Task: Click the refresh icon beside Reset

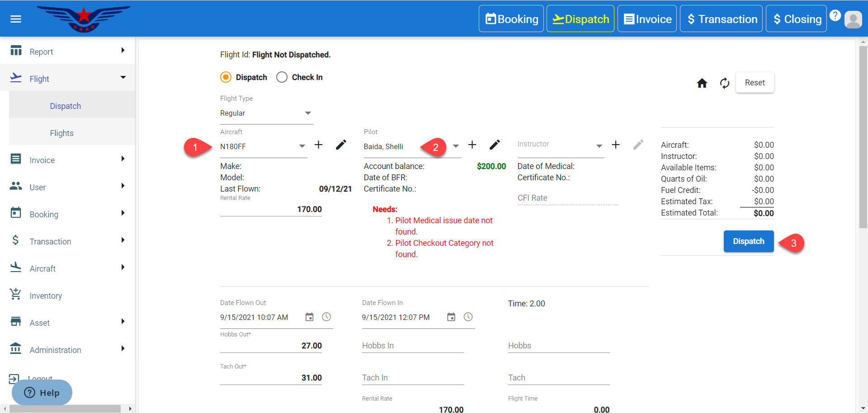Action: (724, 83)
